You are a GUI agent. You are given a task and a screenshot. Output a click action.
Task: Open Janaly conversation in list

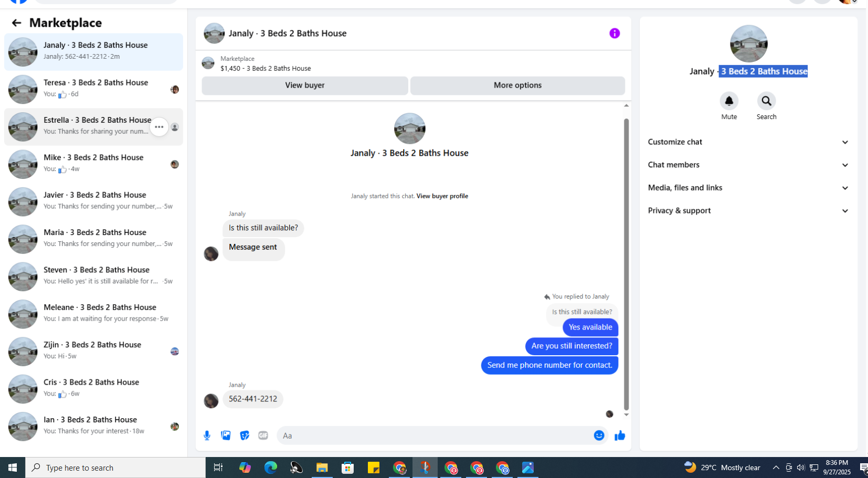[x=93, y=52]
